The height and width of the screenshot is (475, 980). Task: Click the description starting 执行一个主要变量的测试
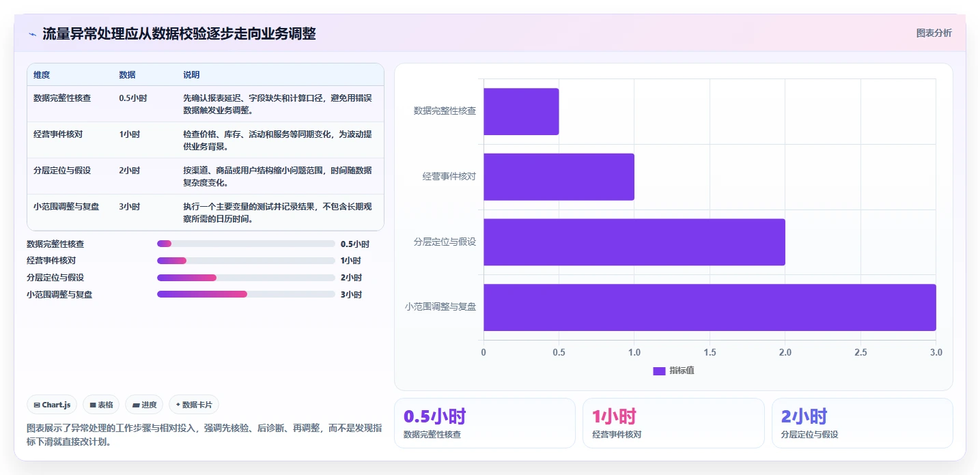point(277,213)
